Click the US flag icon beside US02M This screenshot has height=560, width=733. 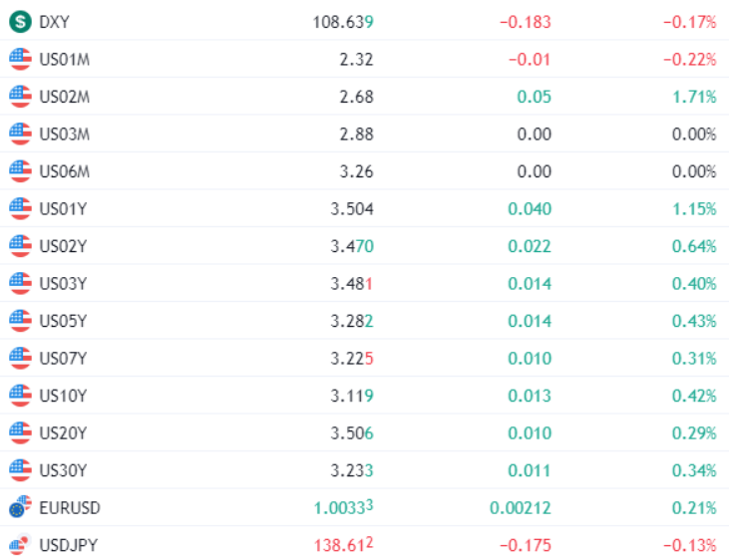[x=20, y=97]
